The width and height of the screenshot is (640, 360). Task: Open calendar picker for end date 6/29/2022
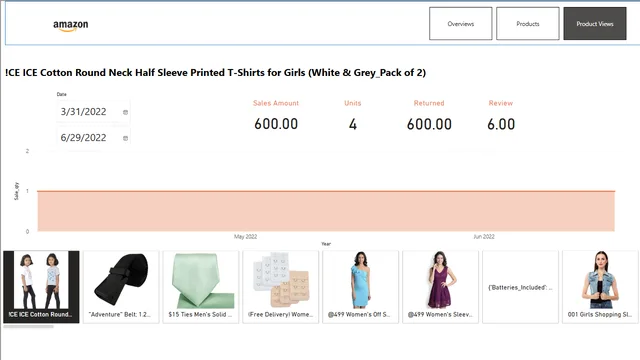pyautogui.click(x=125, y=138)
